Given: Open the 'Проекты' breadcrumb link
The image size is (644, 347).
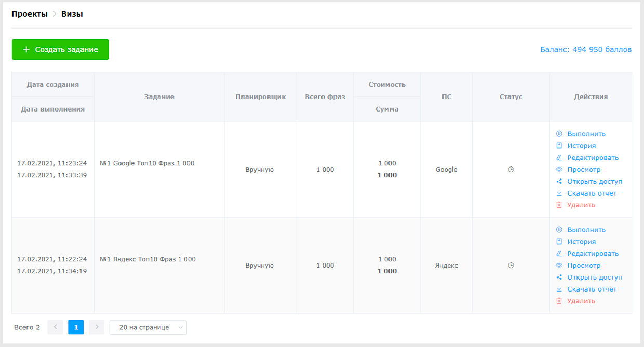Looking at the screenshot, I should [x=30, y=14].
